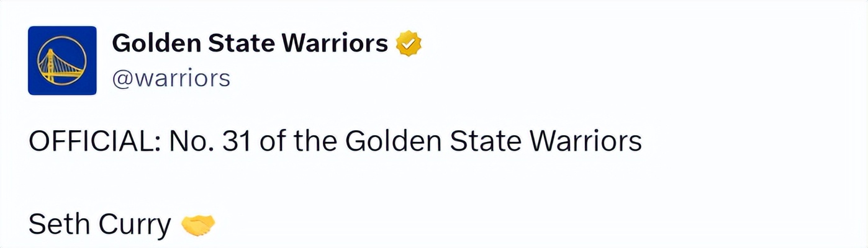The width and height of the screenshot is (868, 248).
Task: Visit the @warriors handle link
Action: point(171,78)
